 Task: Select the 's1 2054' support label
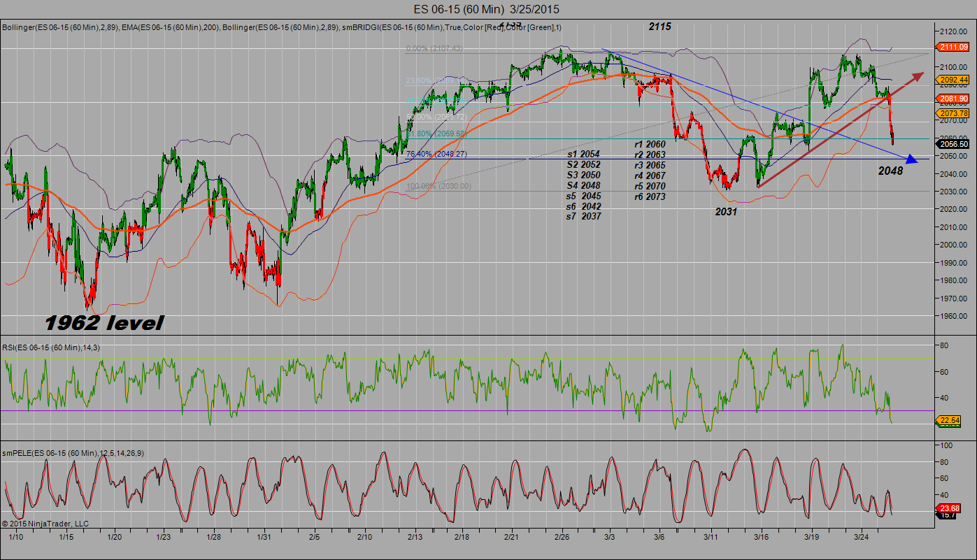[x=583, y=154]
